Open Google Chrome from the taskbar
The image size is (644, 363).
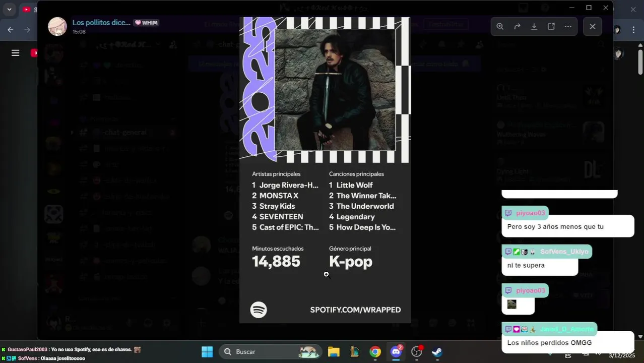(x=375, y=352)
